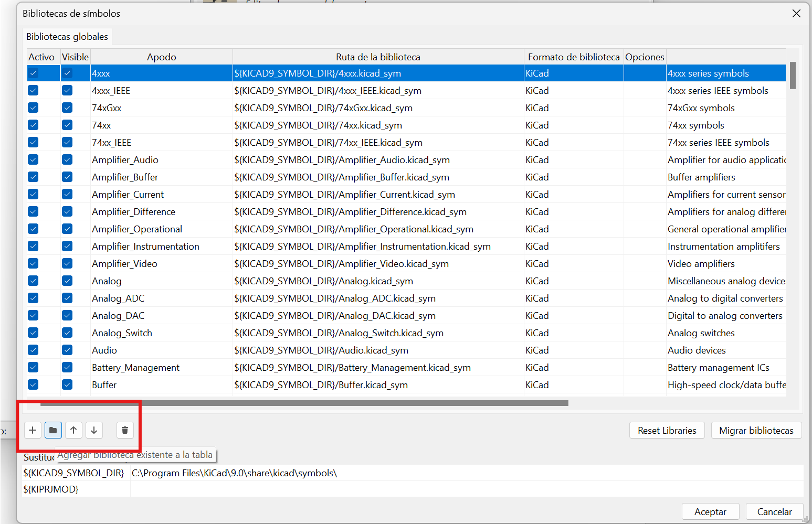Click the Buffer.kicad_sym path cell
Screen dimensions: 812x524
pos(378,384)
